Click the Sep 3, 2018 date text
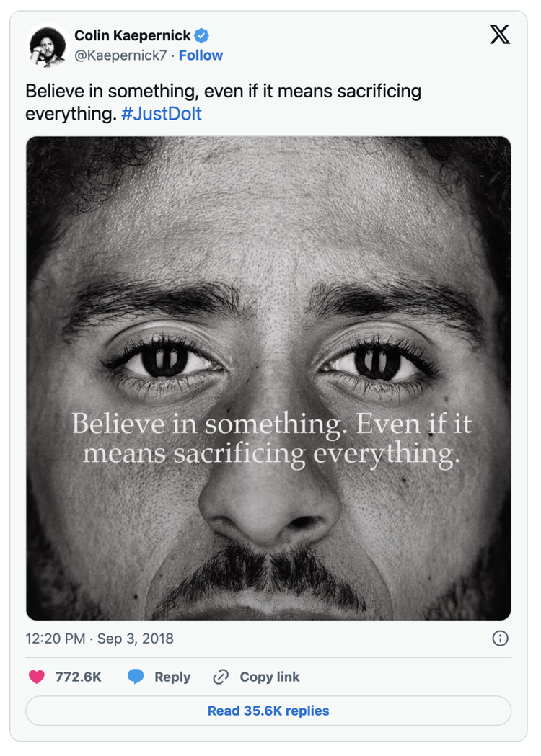Image resolution: width=541 pixels, height=756 pixels. coord(135,639)
